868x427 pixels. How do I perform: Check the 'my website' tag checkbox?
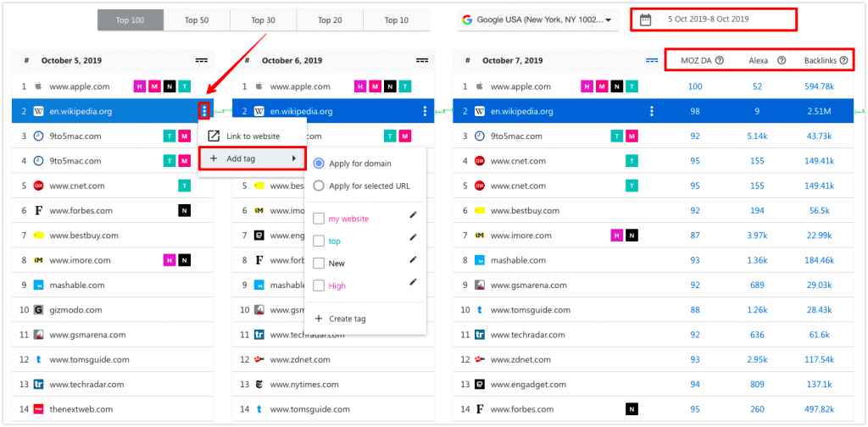coord(319,219)
